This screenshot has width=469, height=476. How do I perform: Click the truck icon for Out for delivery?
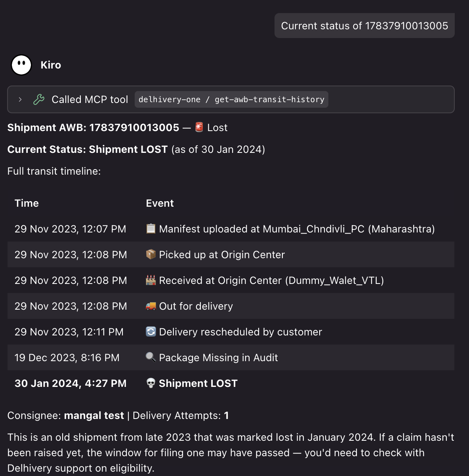click(x=151, y=306)
